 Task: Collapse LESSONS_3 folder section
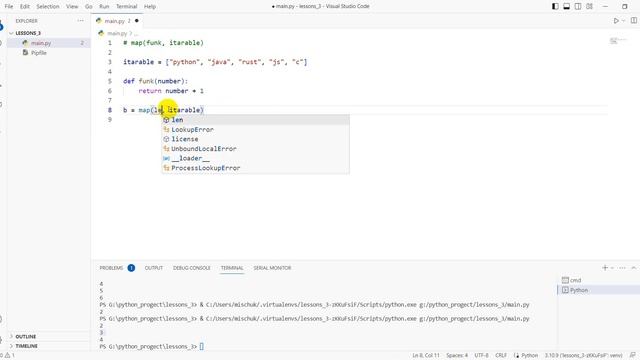point(28,33)
